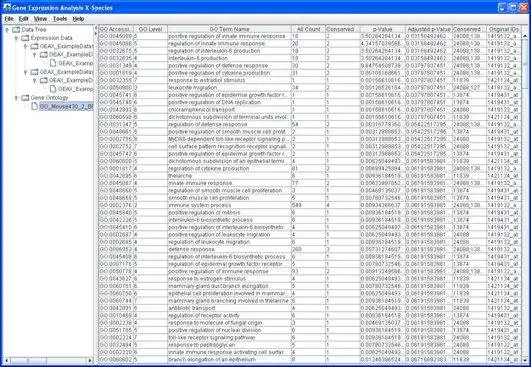Select row 'chloramphenicol transport'

(x=310, y=110)
